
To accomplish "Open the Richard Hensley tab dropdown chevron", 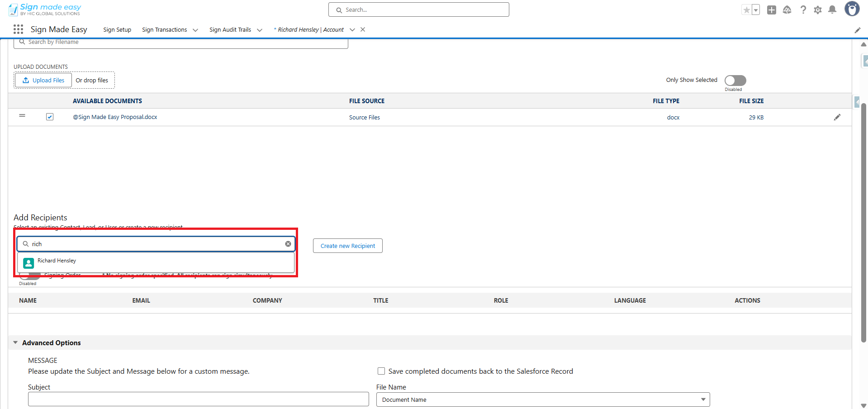I will click(x=352, y=30).
